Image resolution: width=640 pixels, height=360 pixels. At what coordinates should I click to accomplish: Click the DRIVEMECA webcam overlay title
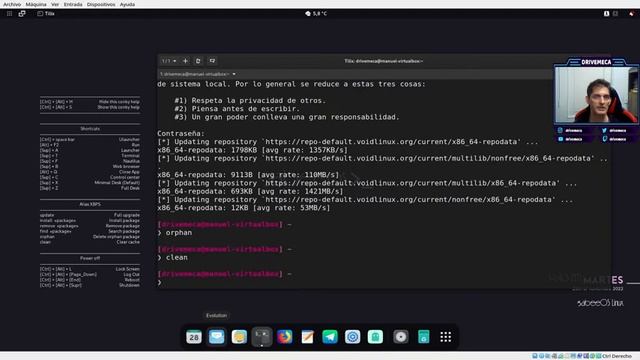[x=596, y=62]
